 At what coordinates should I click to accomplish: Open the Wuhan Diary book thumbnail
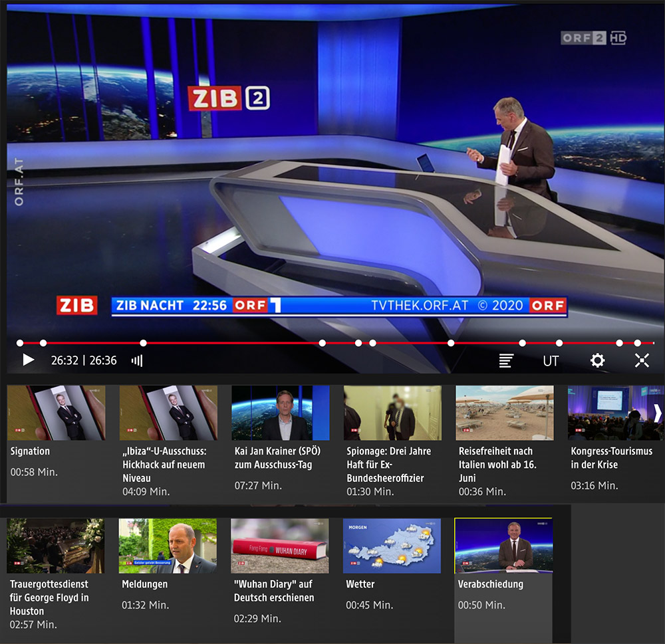tap(280, 546)
